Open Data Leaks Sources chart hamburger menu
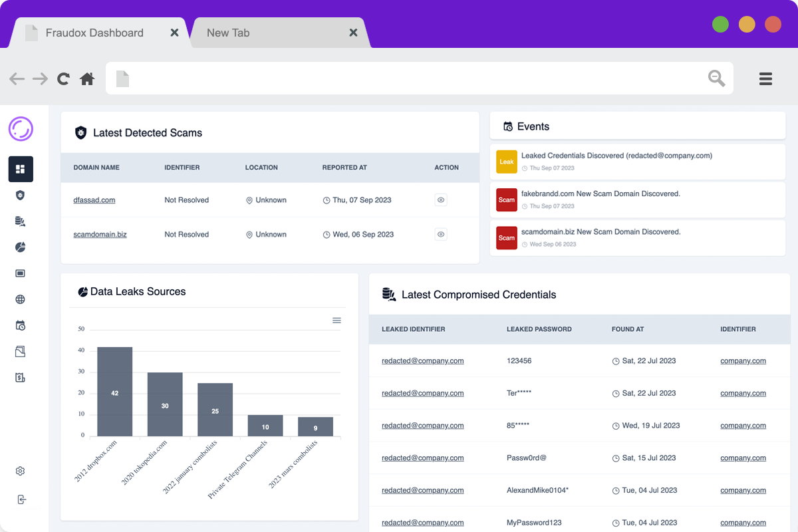This screenshot has height=532, width=798. pos(336,321)
